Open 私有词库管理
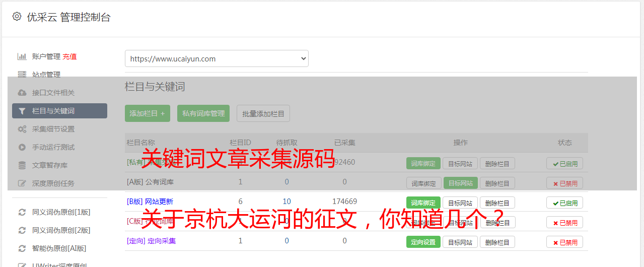 pos(203,113)
